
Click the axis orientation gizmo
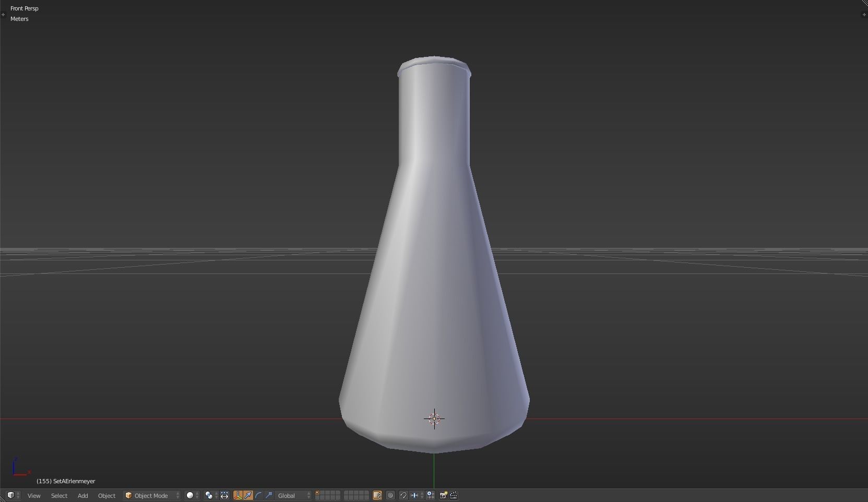[21, 467]
